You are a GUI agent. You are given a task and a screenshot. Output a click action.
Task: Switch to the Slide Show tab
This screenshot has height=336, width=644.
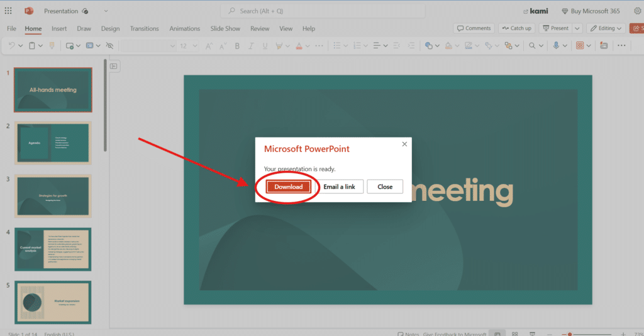225,28
